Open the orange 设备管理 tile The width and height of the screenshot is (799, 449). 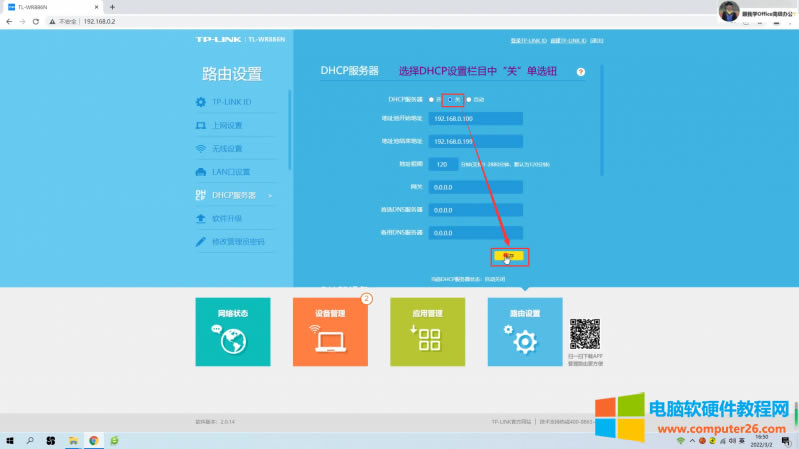(x=330, y=332)
